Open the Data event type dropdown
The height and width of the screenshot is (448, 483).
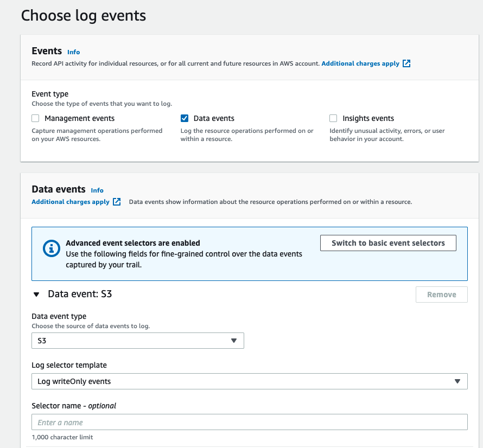click(137, 341)
